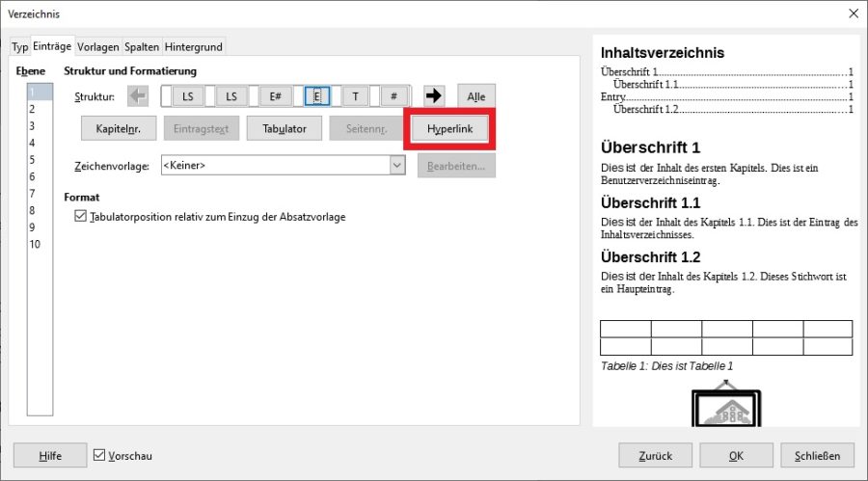This screenshot has height=481, width=868.
Task: Click the empty field between T and # tokens
Action: 375,96
